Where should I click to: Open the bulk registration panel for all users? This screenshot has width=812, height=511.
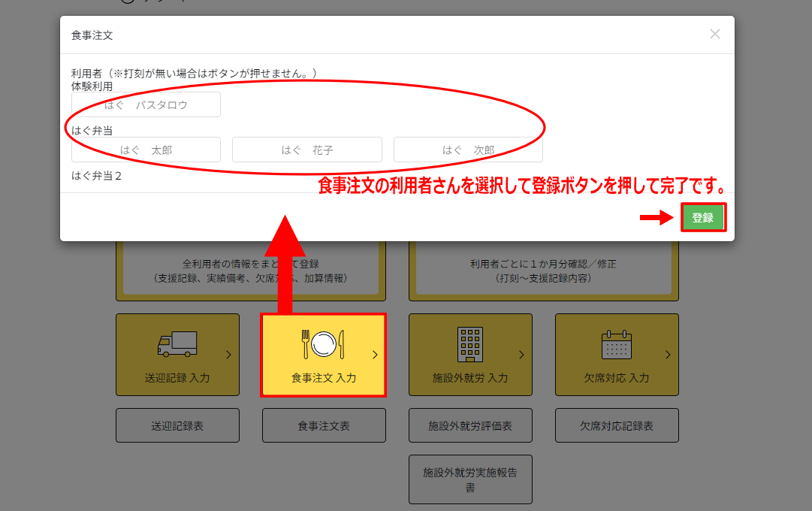[250, 271]
